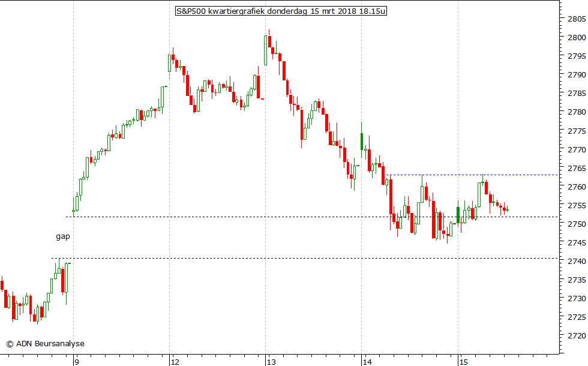Click the 2740 price axis label
Viewport: 588px width, 366px height.
tap(577, 262)
